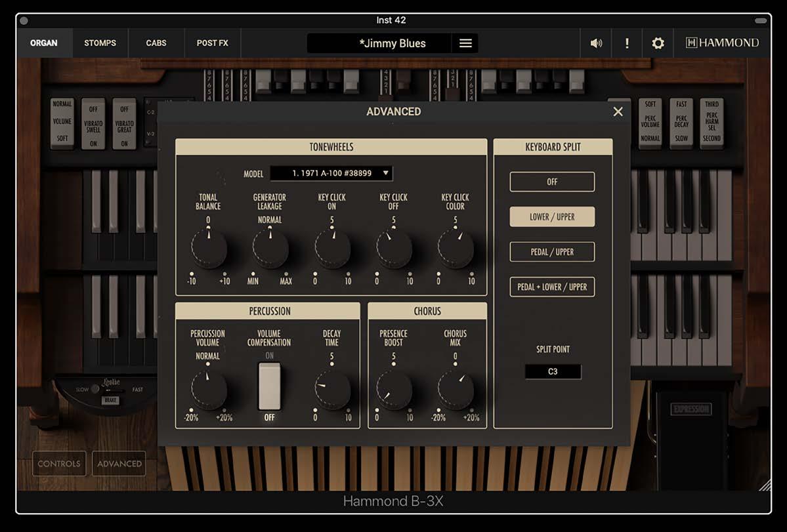Toggle the Perc Harm Sel Third/Second switch
Viewport: 787px width, 532px height.
coord(712,123)
